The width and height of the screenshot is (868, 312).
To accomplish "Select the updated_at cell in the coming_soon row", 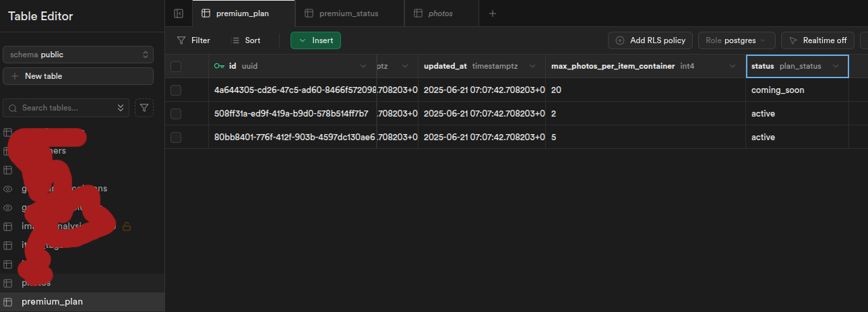I will 482,90.
